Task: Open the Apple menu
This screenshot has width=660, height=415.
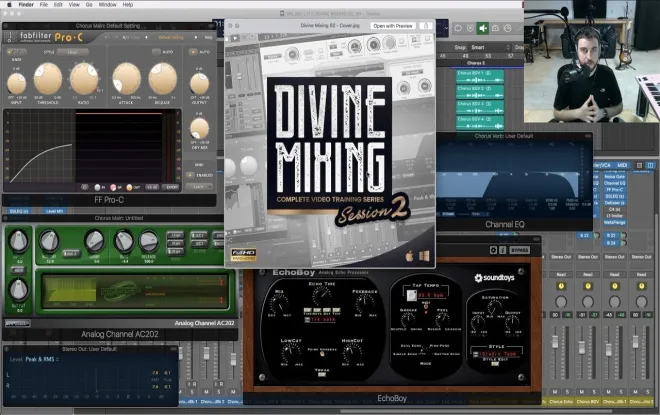Action: coord(8,5)
